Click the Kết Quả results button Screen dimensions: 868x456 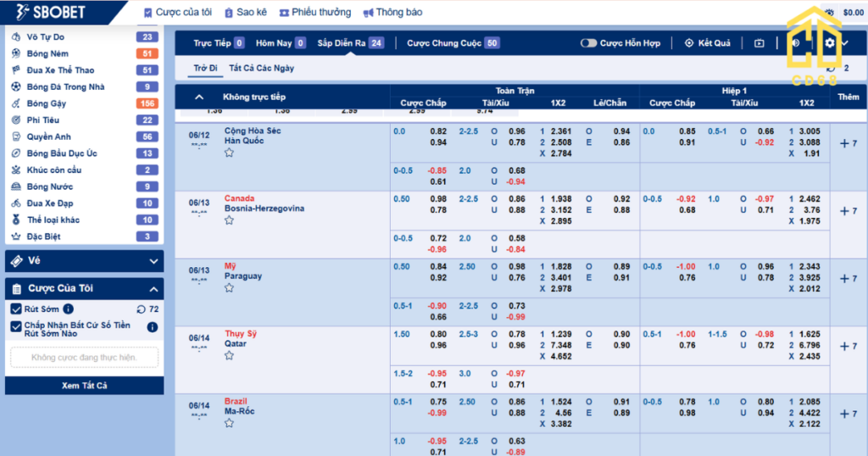(708, 43)
